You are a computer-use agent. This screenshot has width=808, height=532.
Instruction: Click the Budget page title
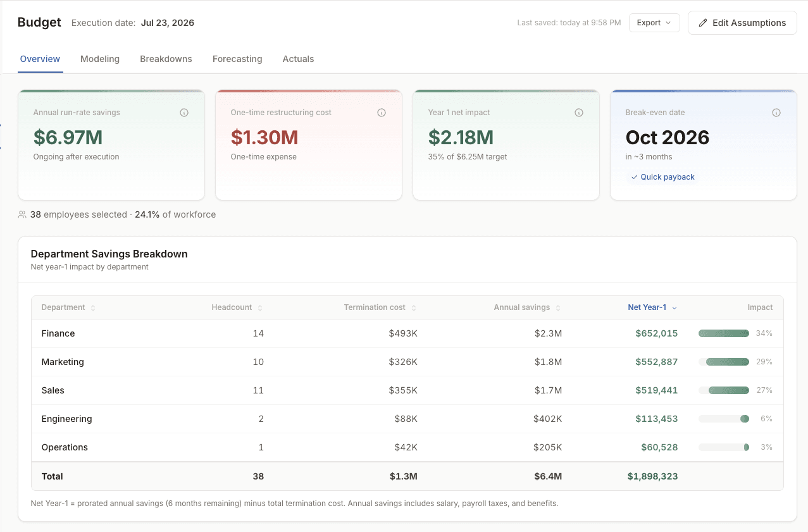tap(39, 22)
